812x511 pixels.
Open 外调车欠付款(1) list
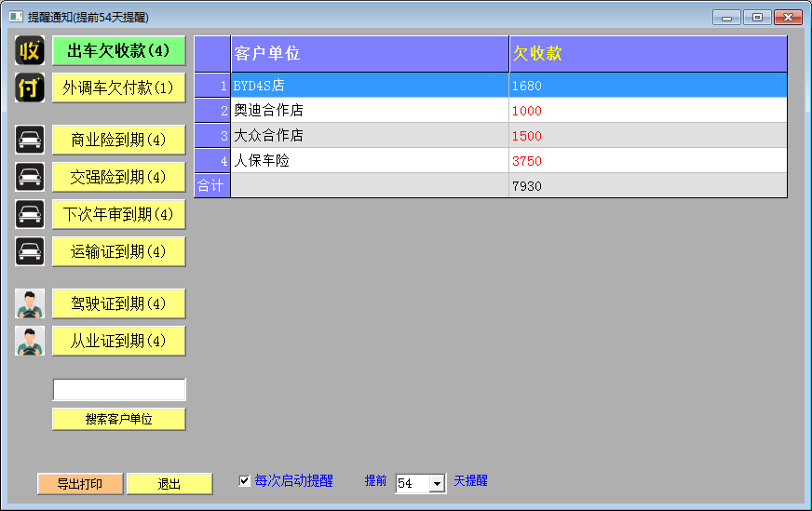(x=118, y=87)
